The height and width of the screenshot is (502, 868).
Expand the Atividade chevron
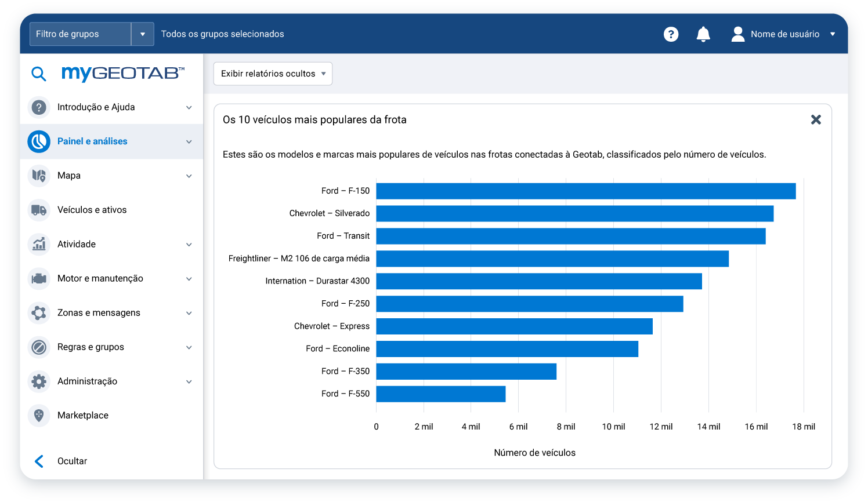point(189,244)
